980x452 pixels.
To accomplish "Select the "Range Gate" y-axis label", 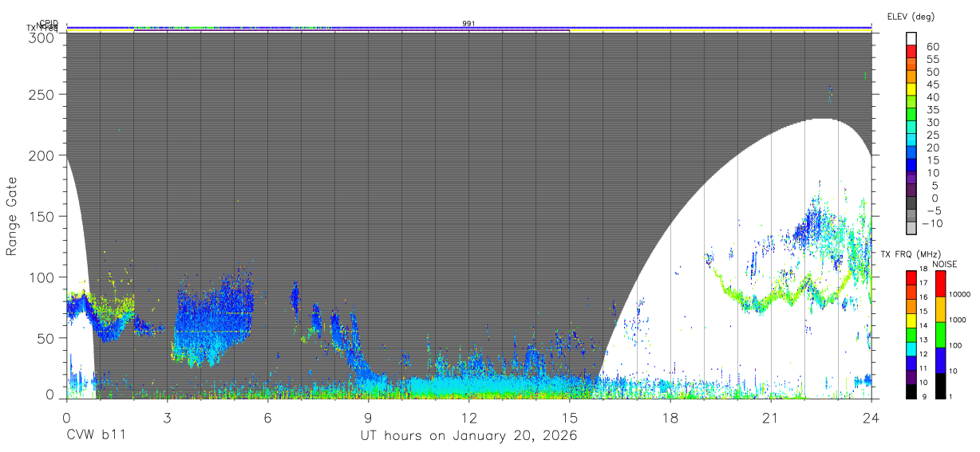I will (12, 217).
